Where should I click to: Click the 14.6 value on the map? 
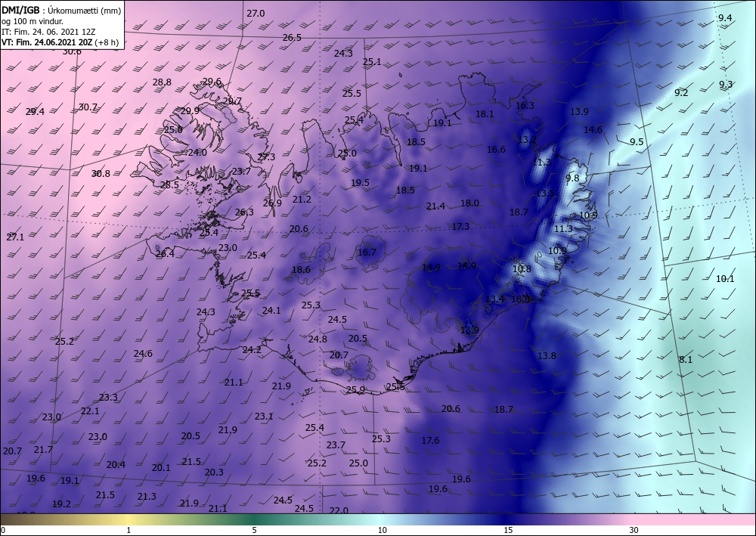pyautogui.click(x=593, y=129)
